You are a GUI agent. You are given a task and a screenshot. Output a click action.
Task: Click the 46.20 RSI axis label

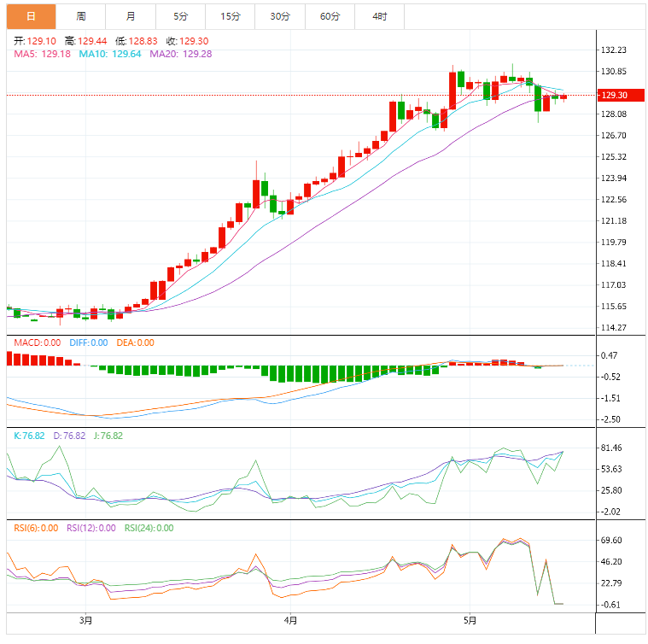611,562
